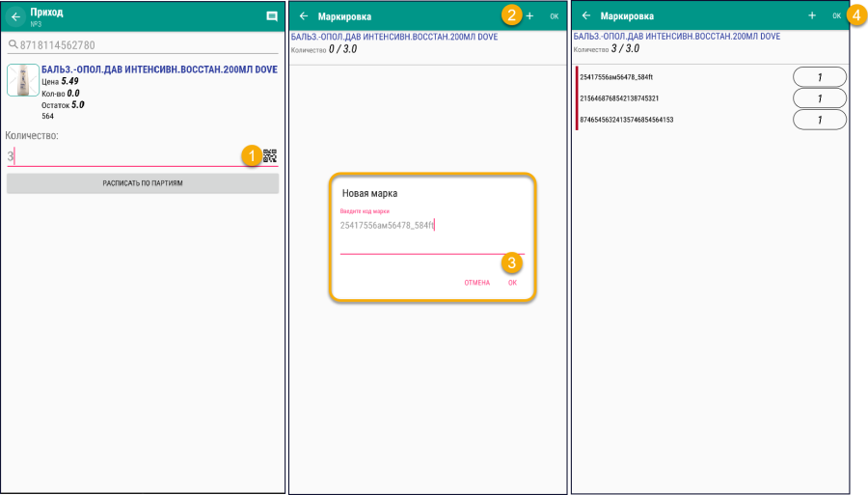Tap the Dove product thumbnail image
The image size is (868, 495).
22,80
